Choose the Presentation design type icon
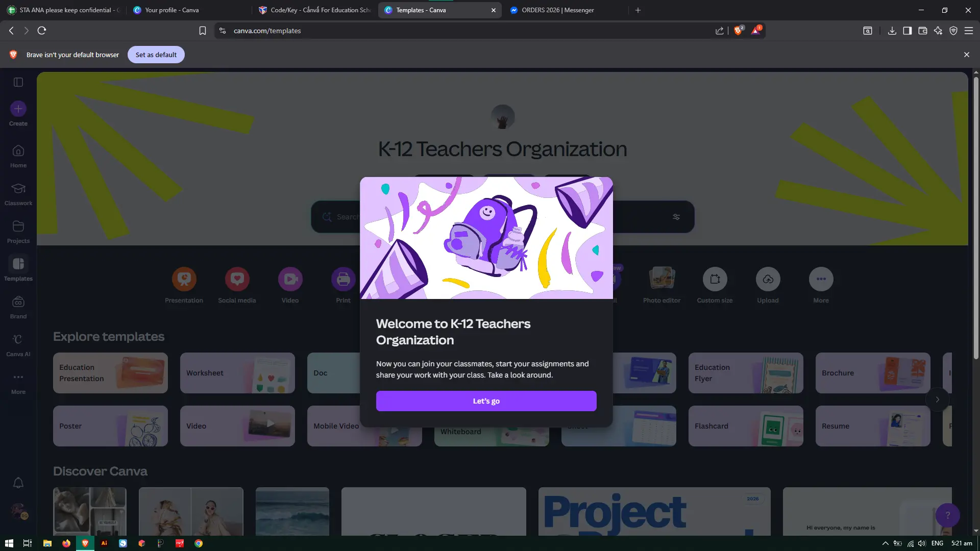Image resolution: width=980 pixels, height=551 pixels. tap(184, 279)
